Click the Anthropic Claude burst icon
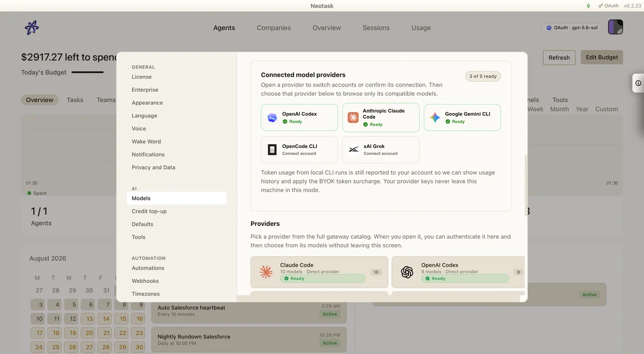Screen dimensions: 644x354 point(353,118)
